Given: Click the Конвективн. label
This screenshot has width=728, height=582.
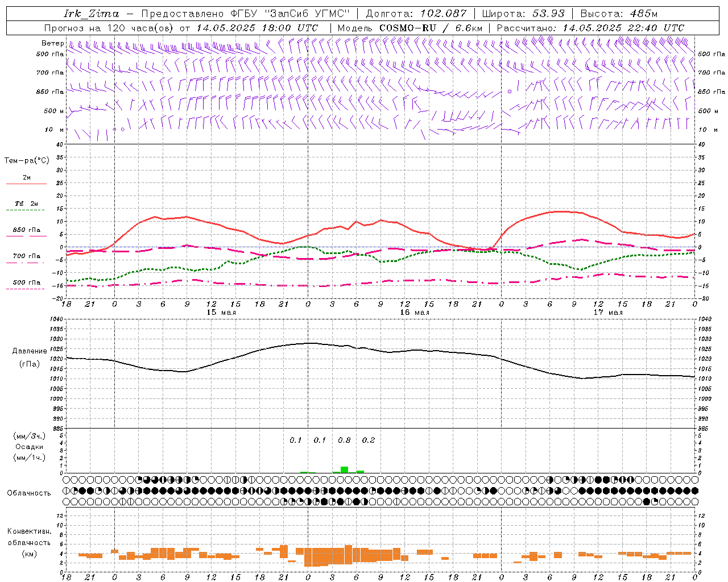Looking at the screenshot, I should (29, 531).
